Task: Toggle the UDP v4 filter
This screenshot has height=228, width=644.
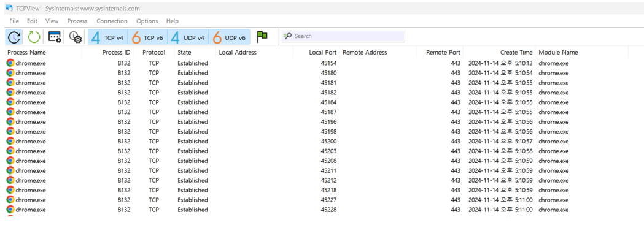Action: [x=188, y=37]
